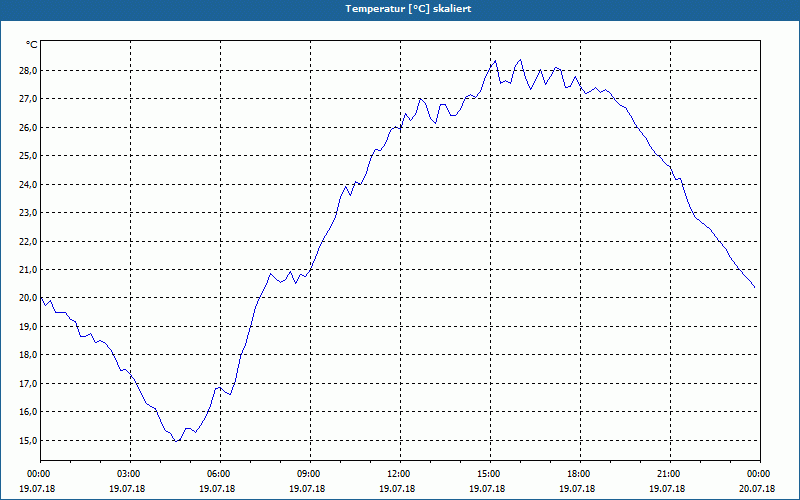Pick the '16,0' y-axis value

coord(28,412)
